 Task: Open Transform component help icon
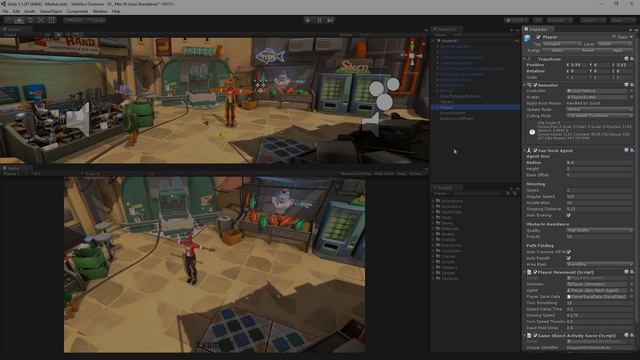(x=626, y=59)
